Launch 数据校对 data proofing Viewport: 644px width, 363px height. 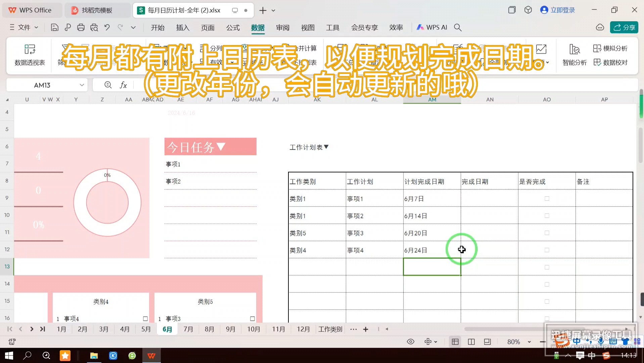[610, 63]
